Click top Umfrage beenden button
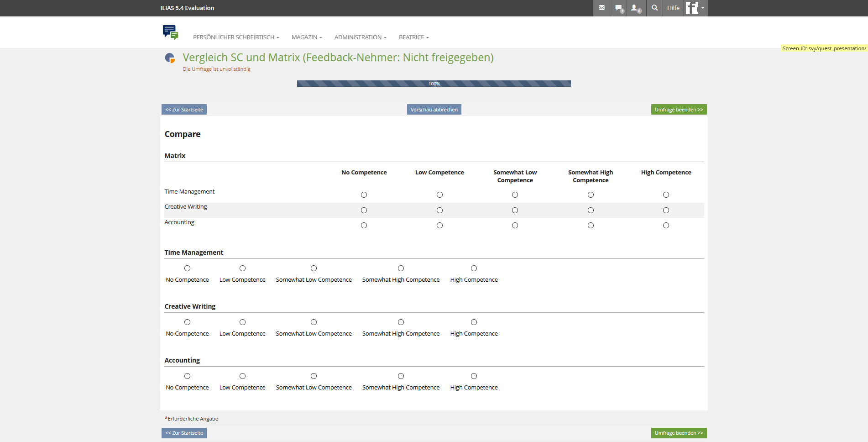This screenshot has width=868, height=442. (678, 110)
